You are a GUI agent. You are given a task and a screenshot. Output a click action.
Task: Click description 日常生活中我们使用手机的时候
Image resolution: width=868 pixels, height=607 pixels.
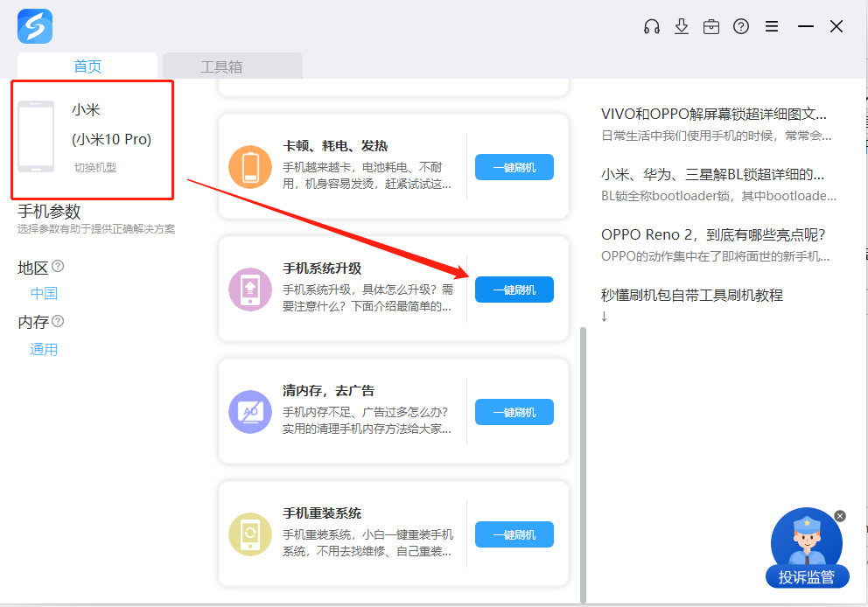tap(717, 136)
